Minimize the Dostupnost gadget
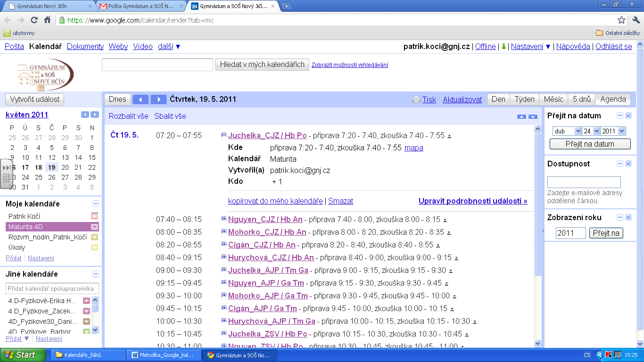 coord(620,164)
